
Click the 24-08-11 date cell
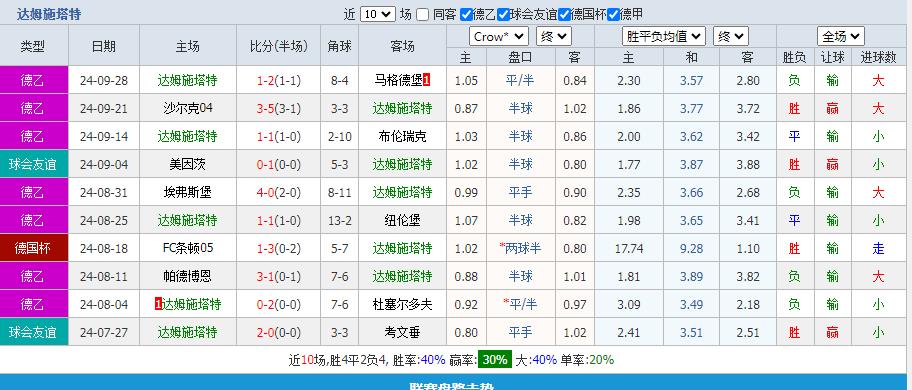pos(104,276)
